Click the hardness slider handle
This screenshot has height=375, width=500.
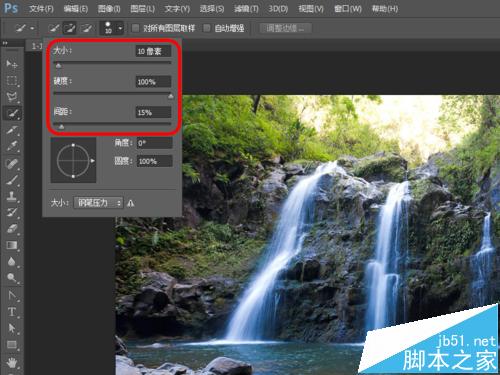click(171, 96)
